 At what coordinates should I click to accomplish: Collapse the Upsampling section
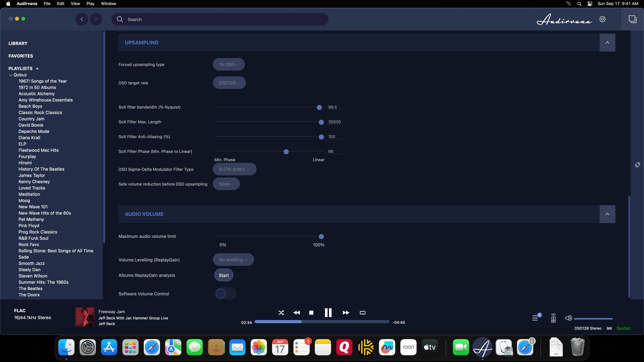coord(607,43)
